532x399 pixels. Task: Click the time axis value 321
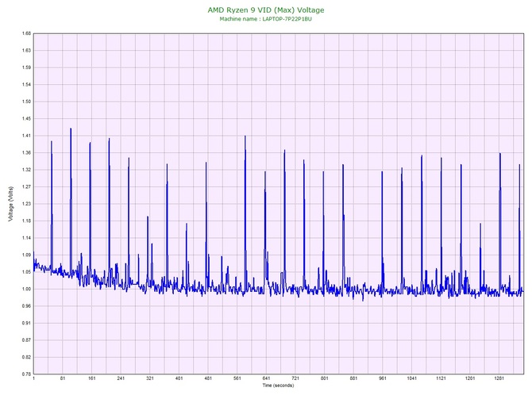(150, 378)
